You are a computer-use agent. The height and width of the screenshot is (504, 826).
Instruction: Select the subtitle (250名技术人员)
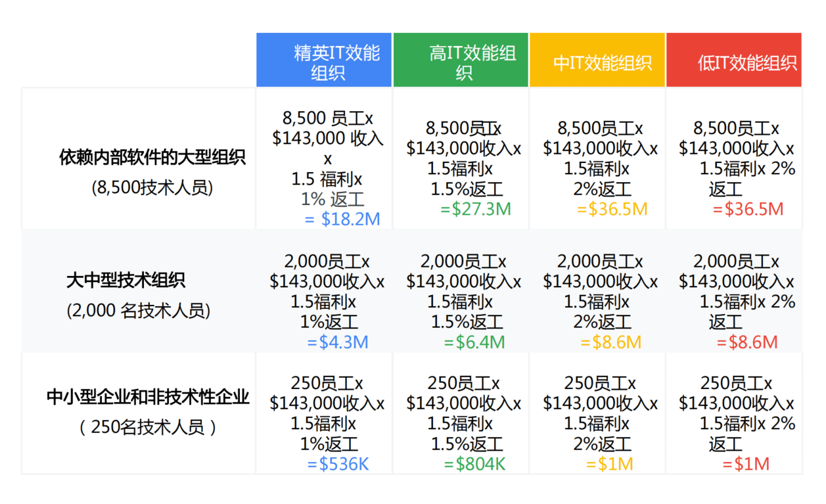(148, 428)
